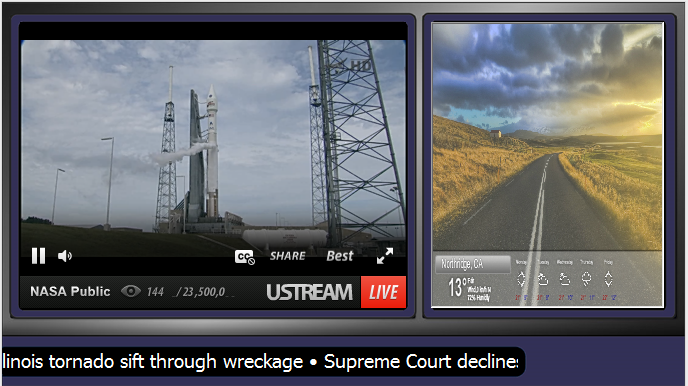Click the viewer count eye icon
Image resolution: width=688 pixels, height=386 pixels.
coord(131,291)
